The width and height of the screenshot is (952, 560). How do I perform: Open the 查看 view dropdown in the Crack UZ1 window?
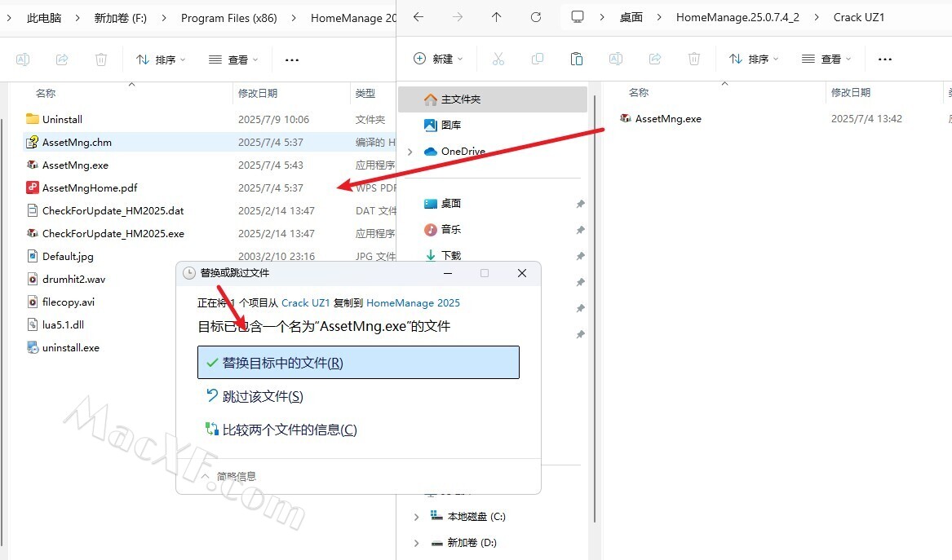tap(827, 59)
